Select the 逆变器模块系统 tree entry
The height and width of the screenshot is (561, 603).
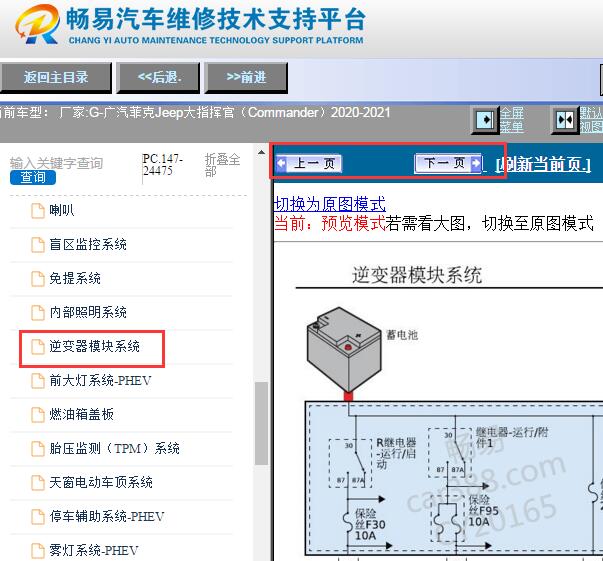95,346
